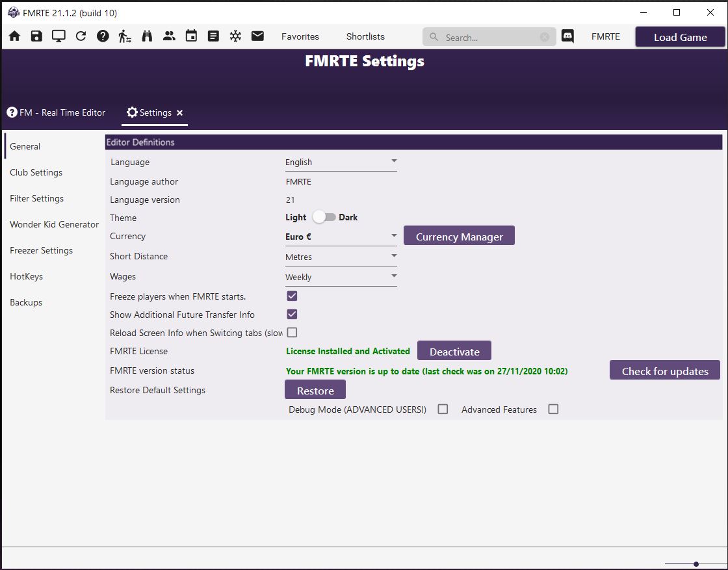This screenshot has width=728, height=570.
Task: Select Wonder Kid Generator in sidebar
Action: coord(54,224)
